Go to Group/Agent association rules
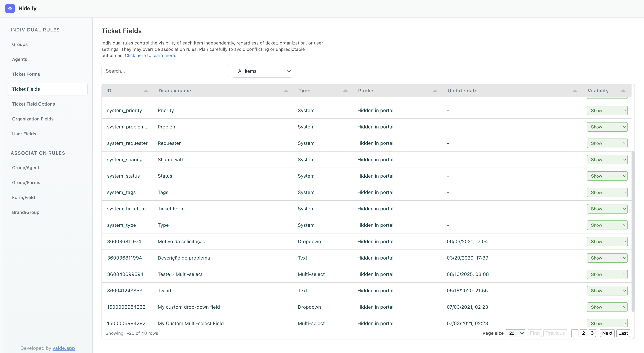Image resolution: width=644 pixels, height=353 pixels. 26,168
